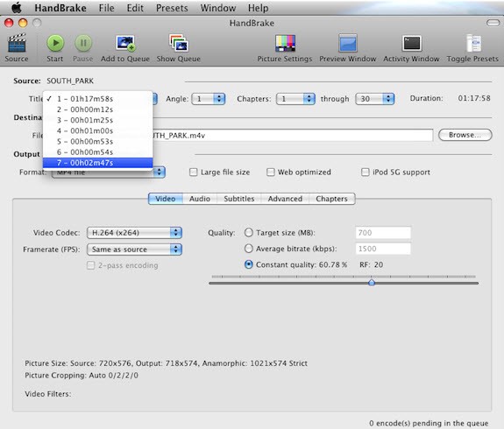Open Picture Settings color bars icon
Viewport: 504px width, 429px height.
(285, 43)
